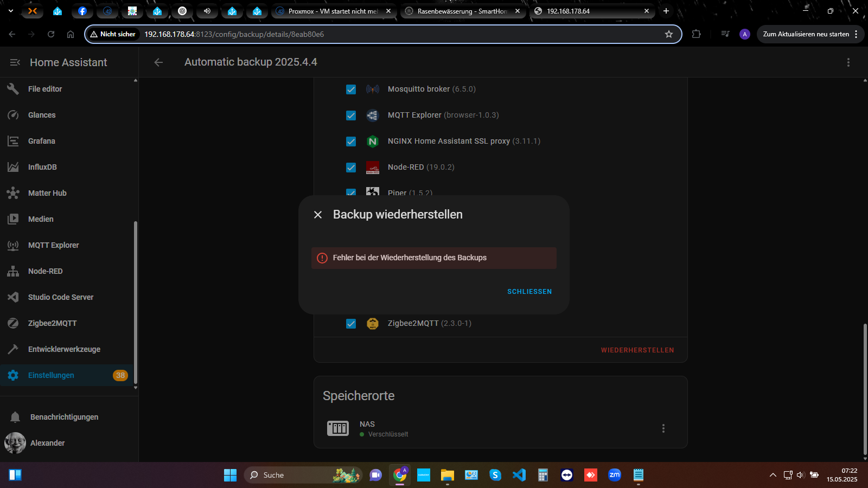The height and width of the screenshot is (488, 868).
Task: Show hidden system tray icons
Action: (x=773, y=475)
